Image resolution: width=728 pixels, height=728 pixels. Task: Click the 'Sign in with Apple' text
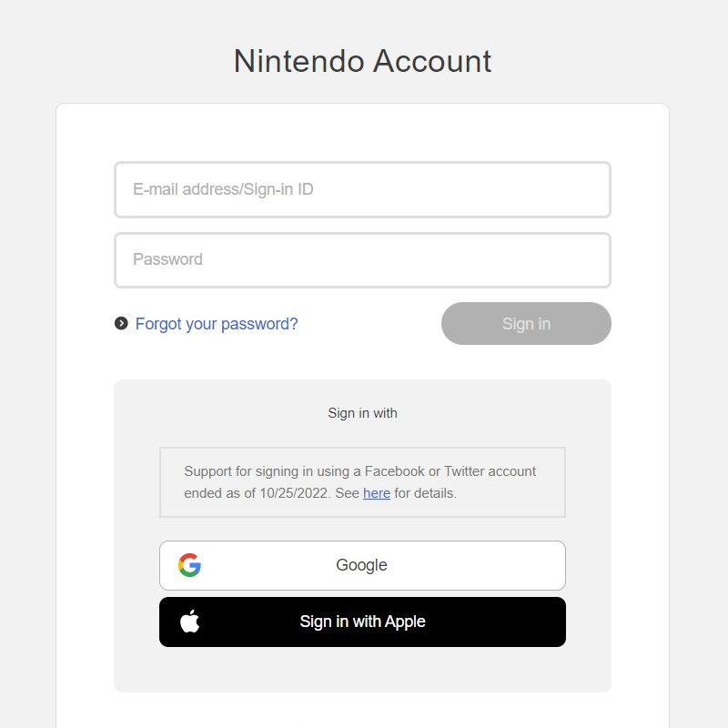(362, 622)
